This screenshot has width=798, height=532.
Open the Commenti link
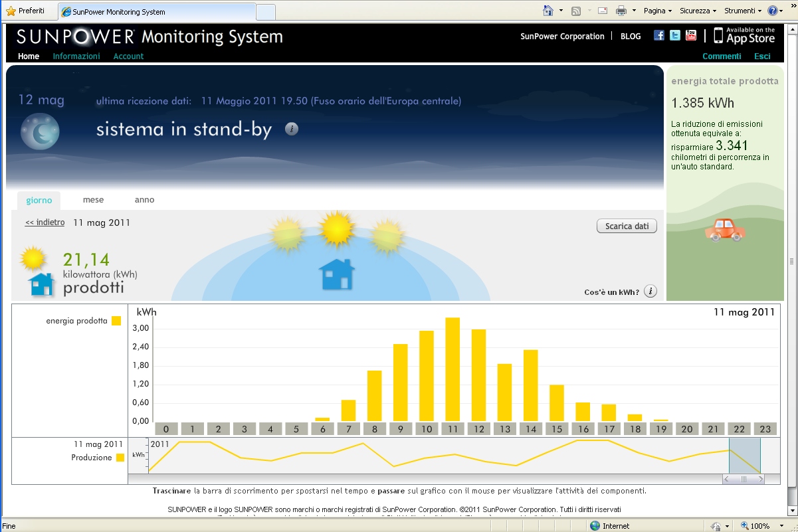coord(722,56)
